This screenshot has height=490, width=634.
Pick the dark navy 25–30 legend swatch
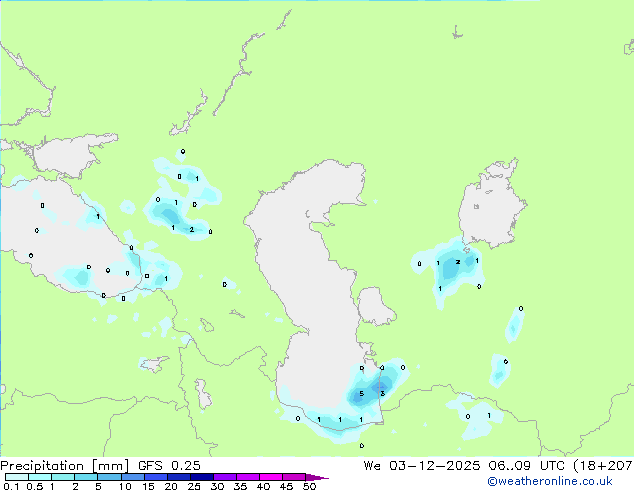202,477
